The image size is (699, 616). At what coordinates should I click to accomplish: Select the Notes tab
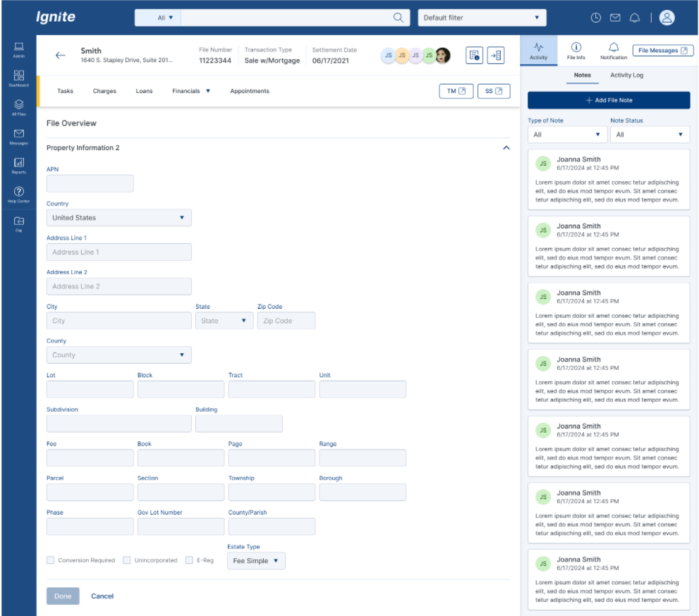click(x=582, y=75)
